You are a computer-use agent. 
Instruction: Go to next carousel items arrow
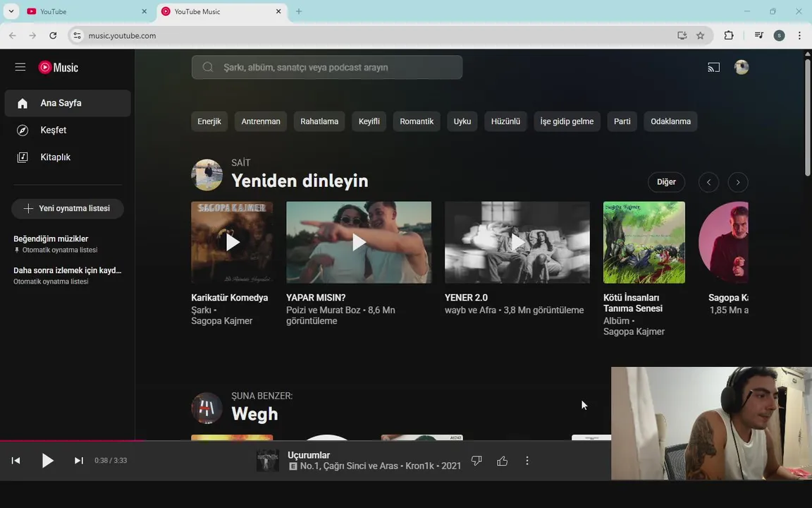pos(738,182)
